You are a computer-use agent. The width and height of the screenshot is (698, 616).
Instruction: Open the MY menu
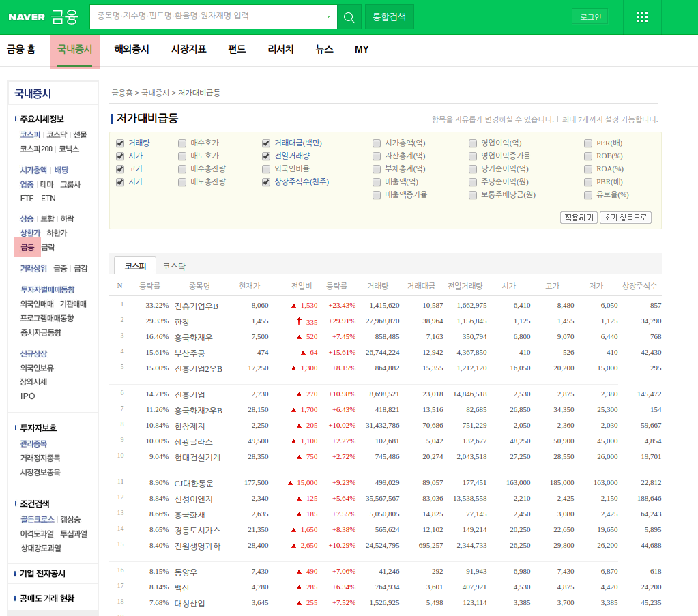tap(362, 49)
